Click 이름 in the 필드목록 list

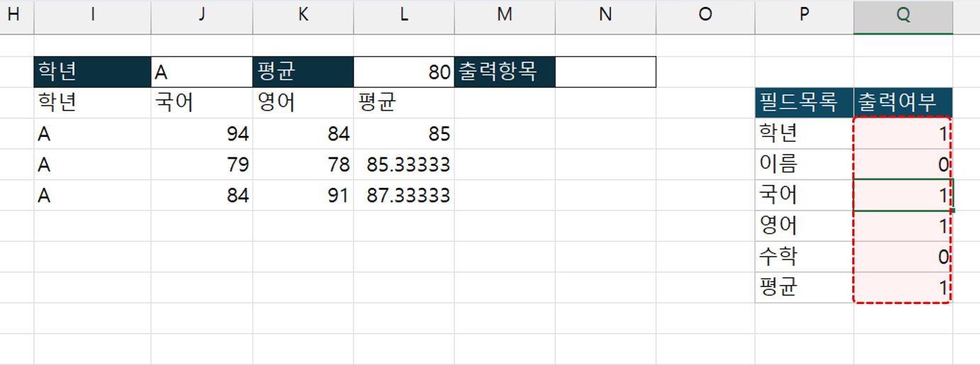[804, 164]
